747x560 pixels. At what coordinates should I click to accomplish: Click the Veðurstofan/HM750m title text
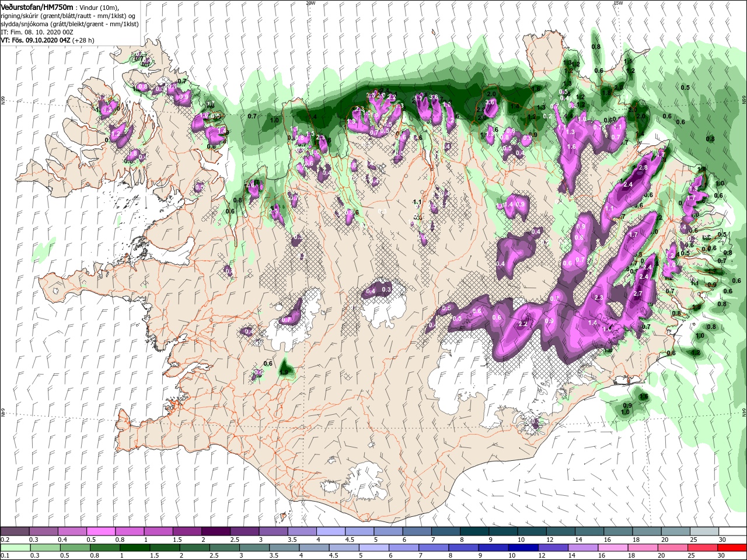coord(37,6)
